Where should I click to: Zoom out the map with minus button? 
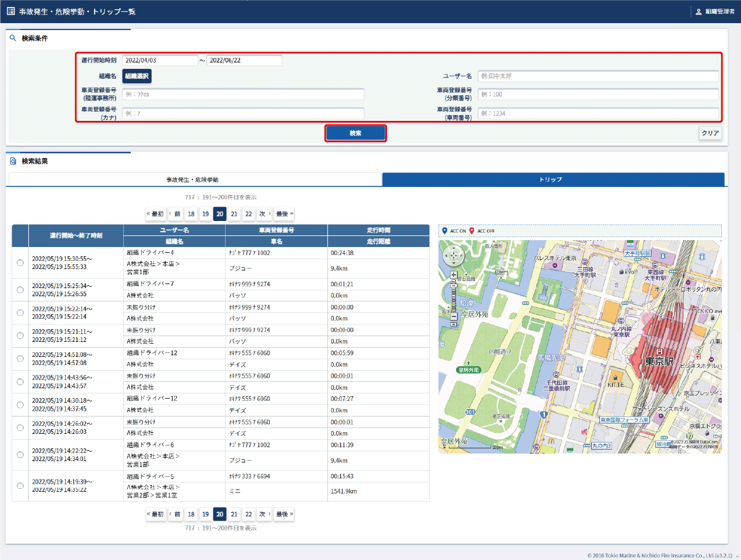pos(454,316)
